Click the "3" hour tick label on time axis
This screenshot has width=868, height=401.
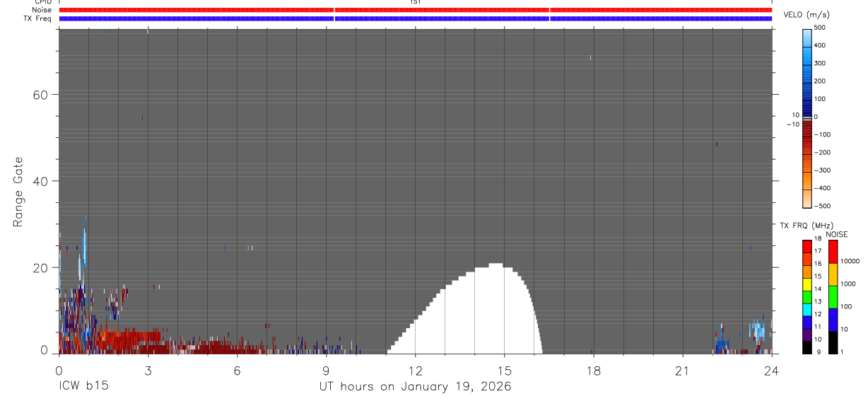point(148,370)
